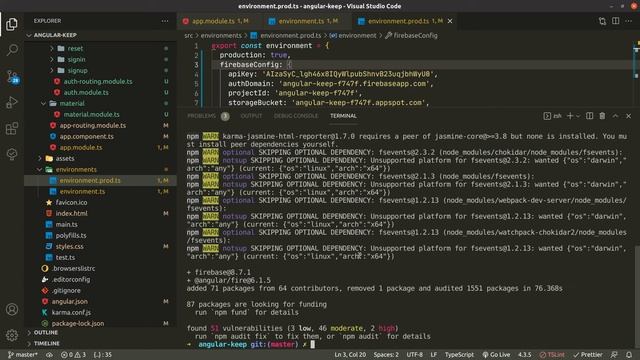640x360 pixels.
Task: Open app.component.ts file
Action: [x=100, y=136]
